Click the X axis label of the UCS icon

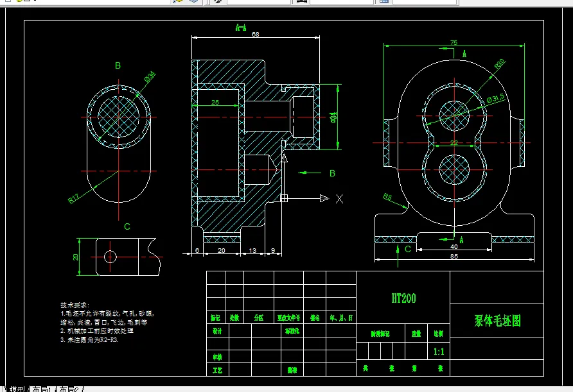pos(339,199)
